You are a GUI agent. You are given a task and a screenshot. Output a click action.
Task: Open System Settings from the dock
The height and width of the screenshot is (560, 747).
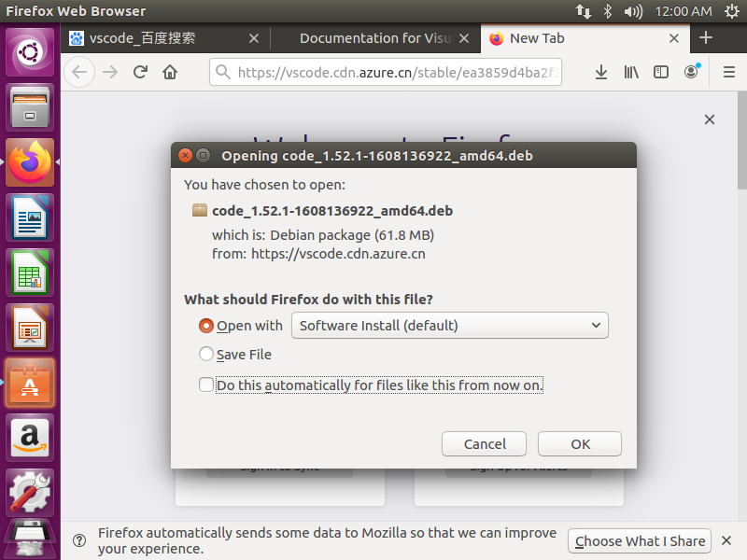coord(30,493)
